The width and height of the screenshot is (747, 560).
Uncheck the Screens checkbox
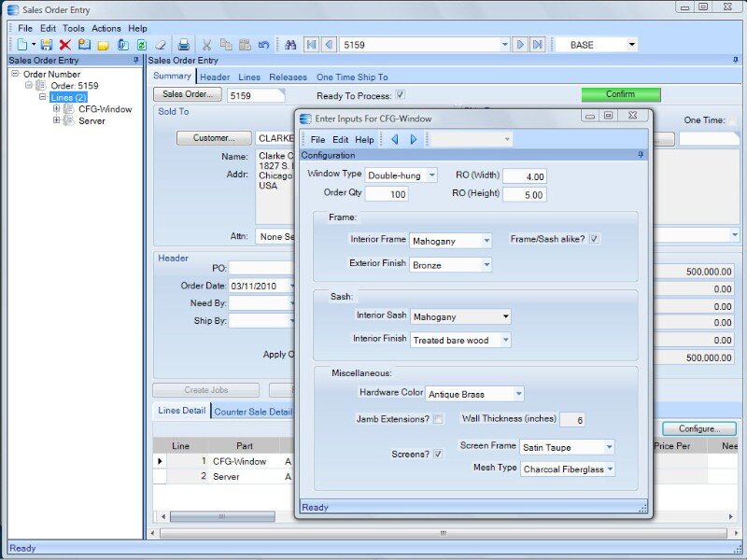(x=438, y=455)
